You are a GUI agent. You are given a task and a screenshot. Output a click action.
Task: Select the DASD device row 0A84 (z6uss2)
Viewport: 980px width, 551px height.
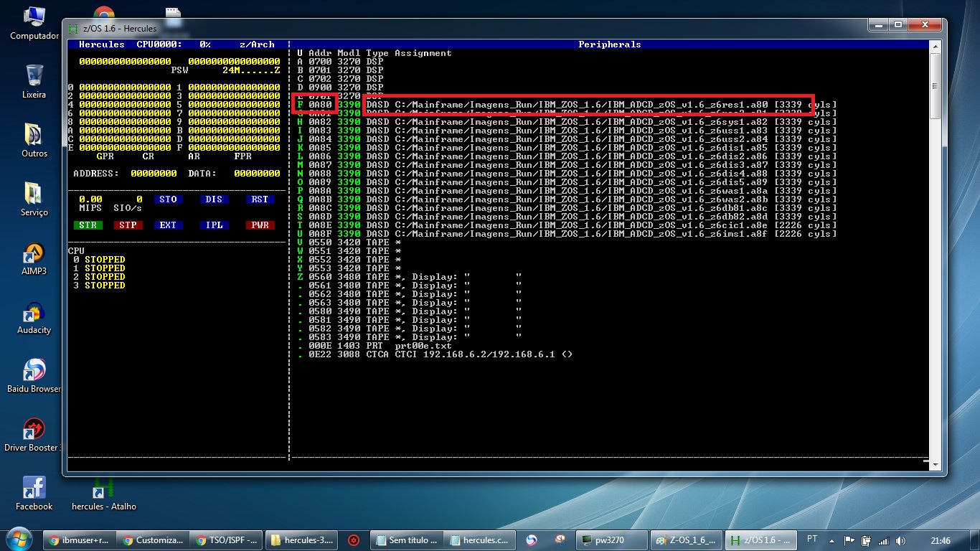(x=567, y=139)
